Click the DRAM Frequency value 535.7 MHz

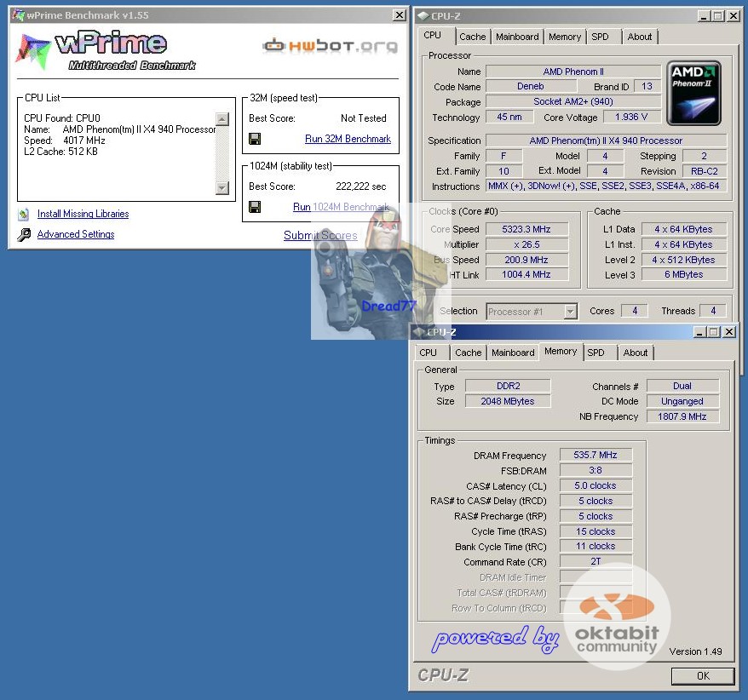pos(596,455)
